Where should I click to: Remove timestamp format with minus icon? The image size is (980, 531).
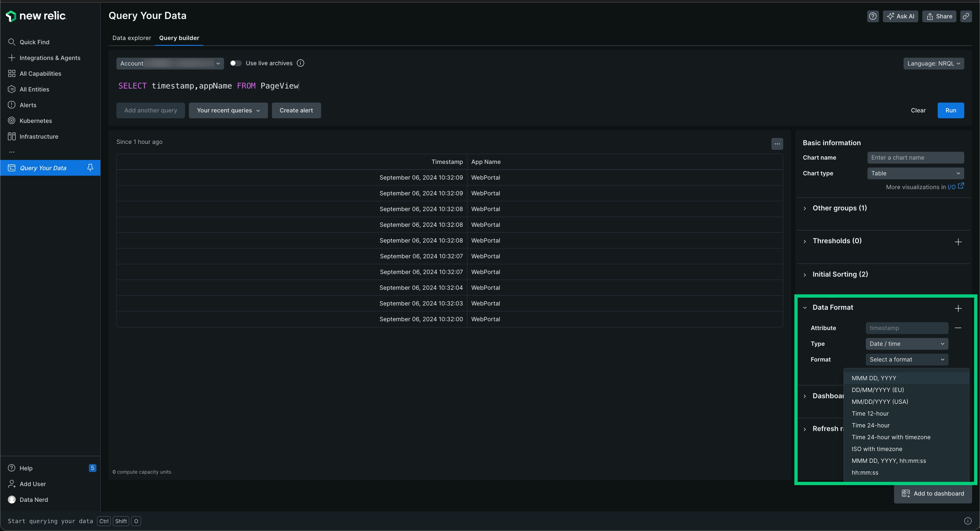click(958, 328)
